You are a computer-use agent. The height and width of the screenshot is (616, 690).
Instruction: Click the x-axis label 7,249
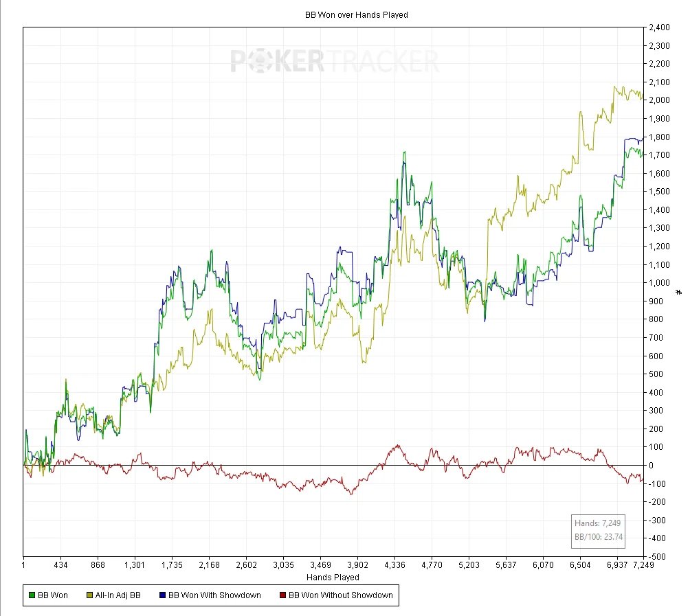tap(643, 565)
